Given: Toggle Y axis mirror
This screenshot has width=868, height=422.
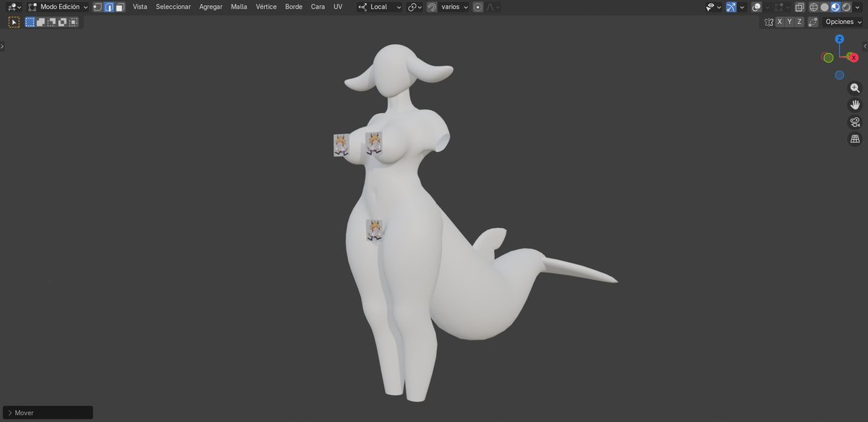Looking at the screenshot, I should [x=789, y=22].
